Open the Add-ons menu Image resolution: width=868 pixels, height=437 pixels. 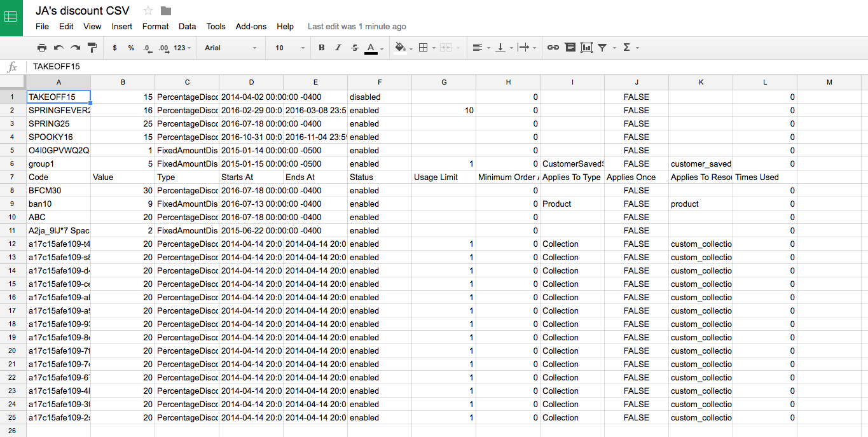click(x=251, y=26)
